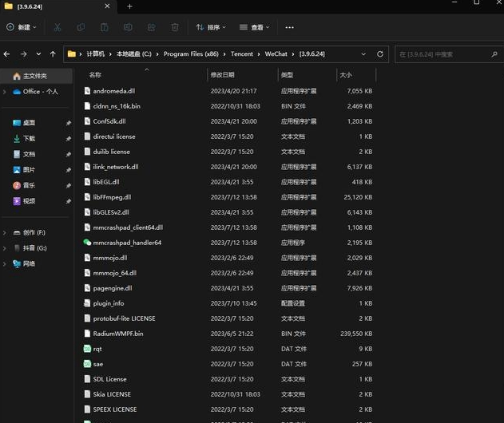Screen dimensions: 504x423
Task: Select the cldnn_ns_16k.bin file
Action: point(228,106)
